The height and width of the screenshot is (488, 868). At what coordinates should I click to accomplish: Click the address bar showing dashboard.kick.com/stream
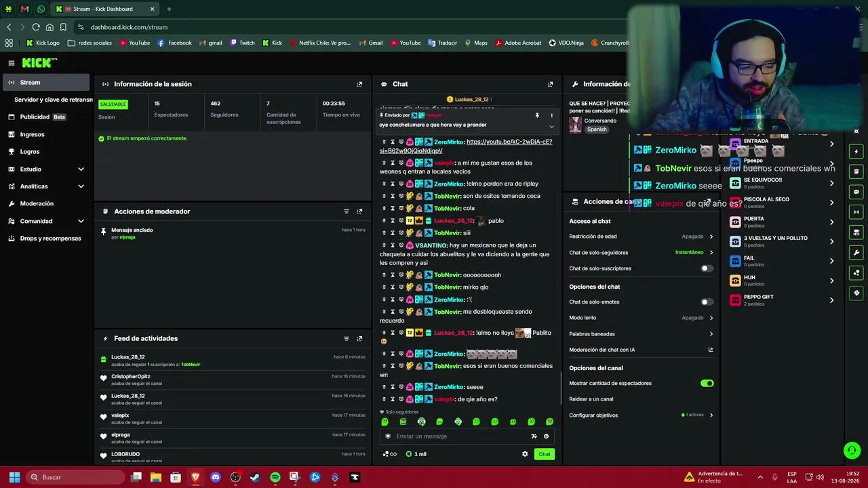[x=349, y=27]
